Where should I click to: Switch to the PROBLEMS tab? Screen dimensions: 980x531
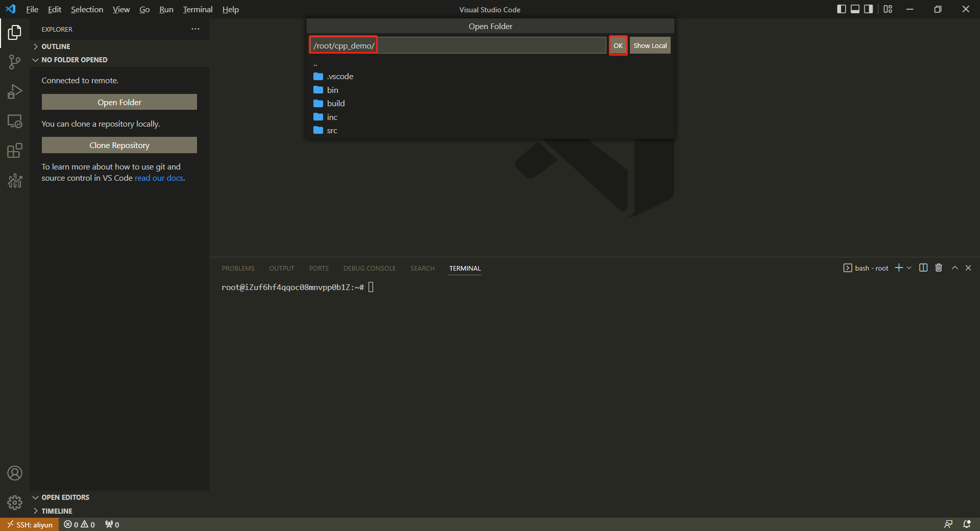pyautogui.click(x=238, y=269)
